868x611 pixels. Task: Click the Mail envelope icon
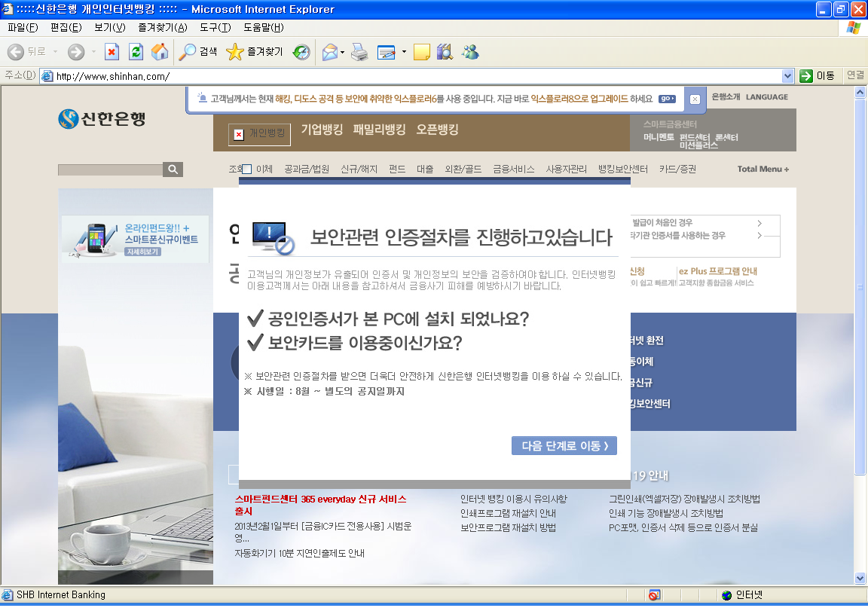point(330,52)
